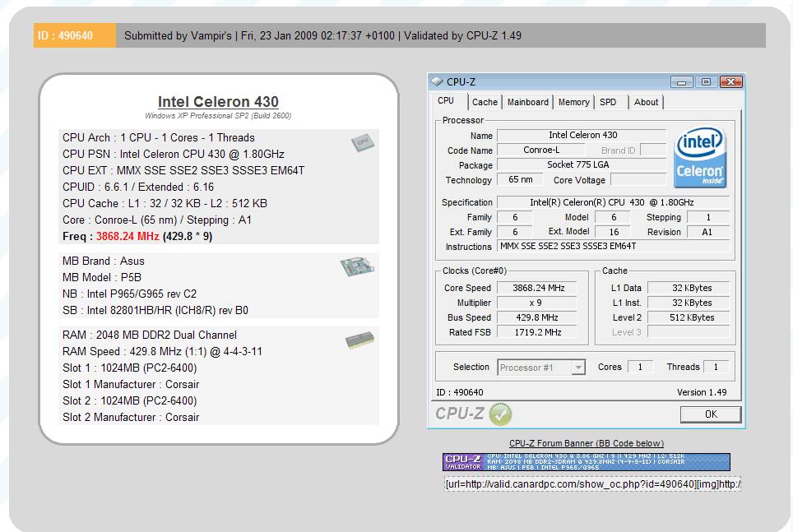This screenshot has width=793, height=532.
Task: Click the RAM module icon beside RAM row
Action: coord(359,340)
